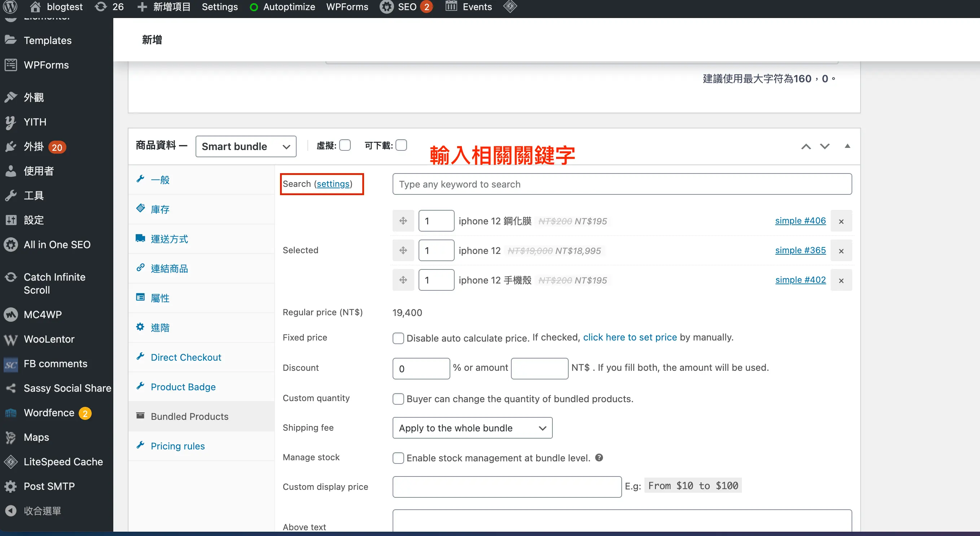Image resolution: width=980 pixels, height=536 pixels.
Task: Open the Direct Checkout tab
Action: (x=202, y=357)
